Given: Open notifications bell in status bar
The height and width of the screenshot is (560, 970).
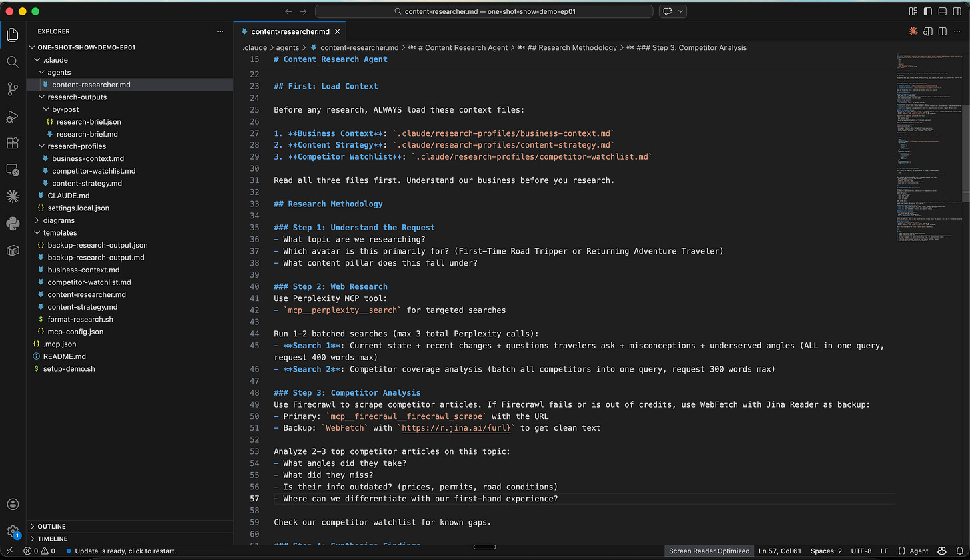Looking at the screenshot, I should (x=960, y=551).
